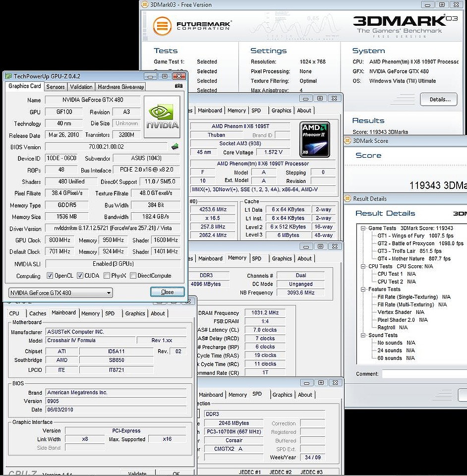Click the SB850 southbridge field
467x476 pixels.
click(x=117, y=360)
